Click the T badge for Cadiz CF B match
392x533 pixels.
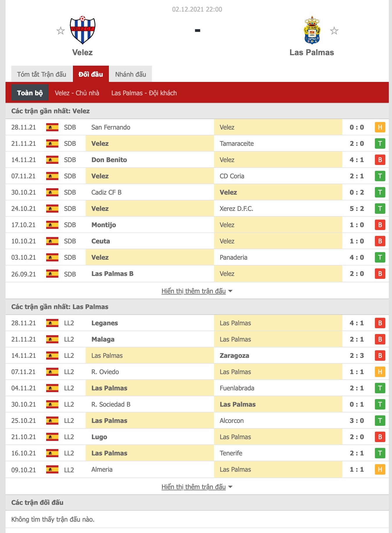pos(380,192)
